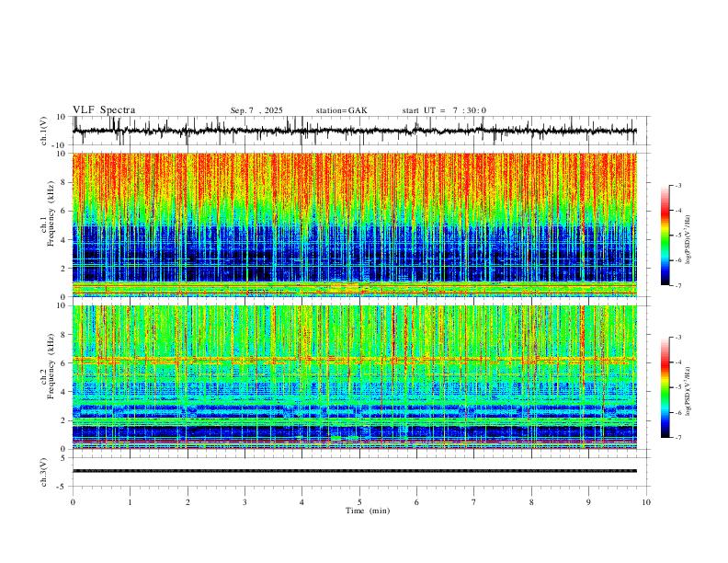Click the "-5" label on ch.2 colorbar
728x563 pixels.
tap(678, 387)
